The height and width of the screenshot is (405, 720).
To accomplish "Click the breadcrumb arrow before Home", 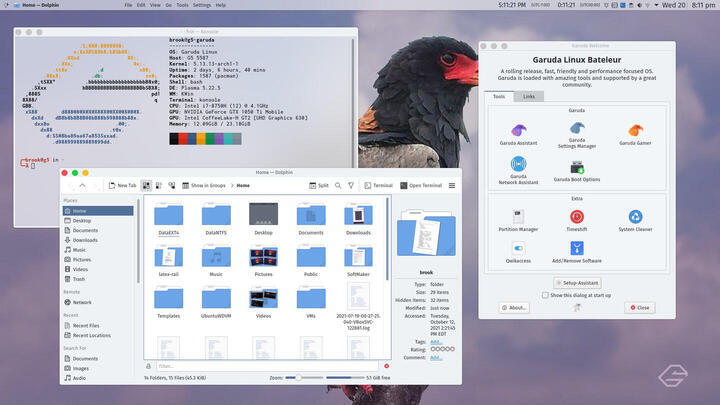I will click(x=232, y=186).
